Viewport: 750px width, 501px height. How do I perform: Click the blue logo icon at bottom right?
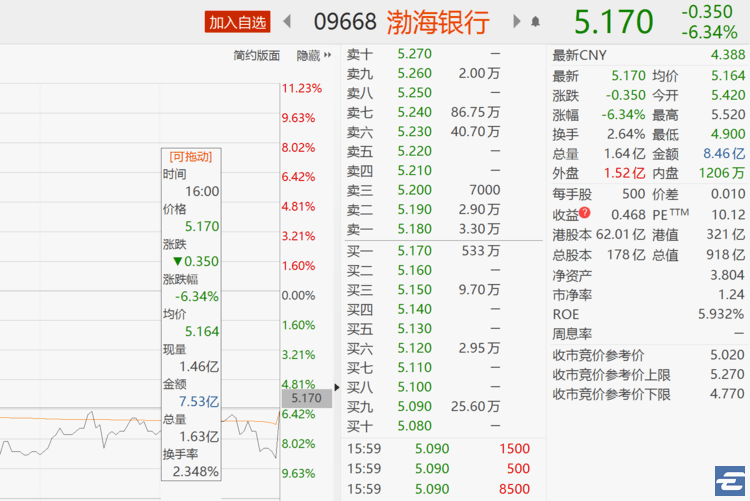[730, 481]
